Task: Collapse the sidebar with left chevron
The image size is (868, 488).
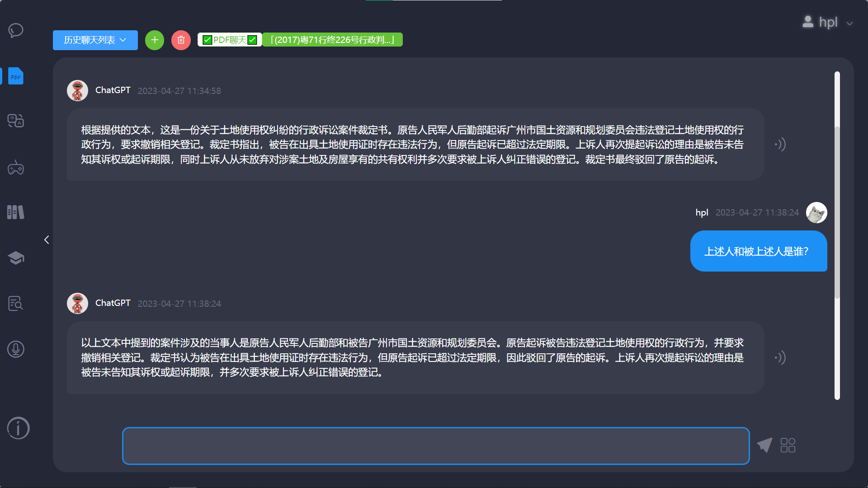Action: (x=47, y=240)
